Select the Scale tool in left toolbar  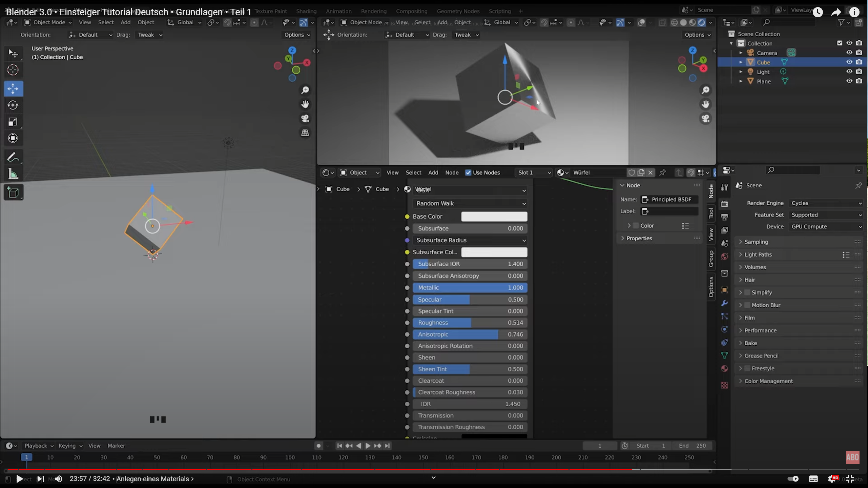tap(13, 122)
